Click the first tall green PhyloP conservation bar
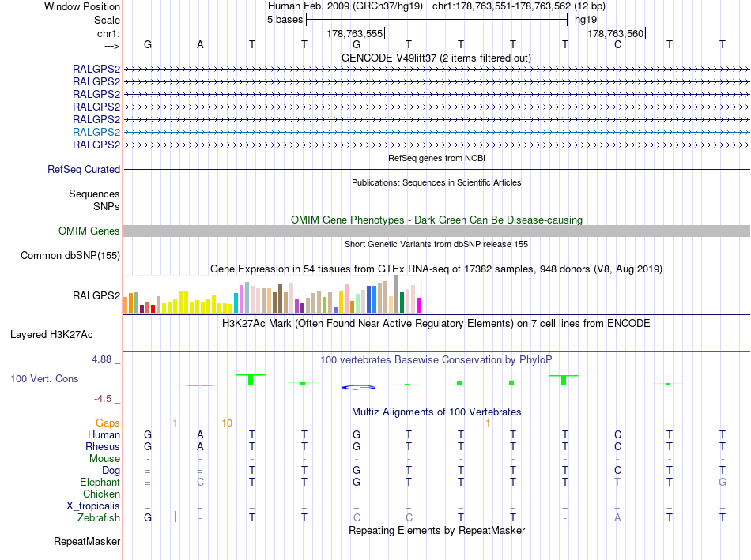Screen dimensions: 751x560 click(251, 380)
